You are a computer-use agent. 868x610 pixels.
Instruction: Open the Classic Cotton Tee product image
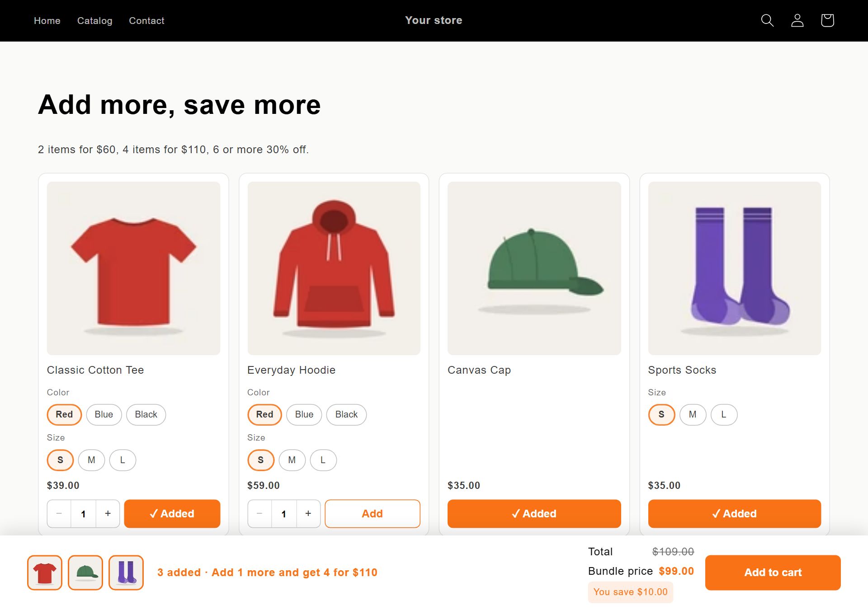133,268
